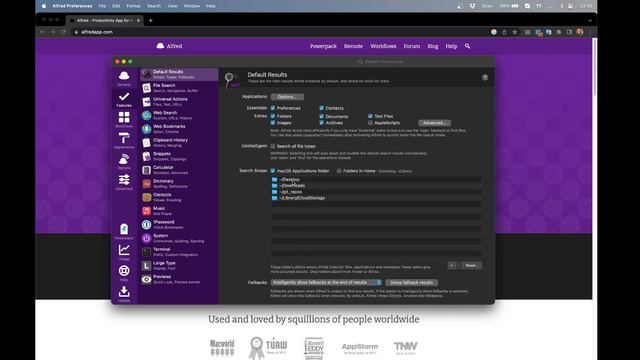Click Setup fallback results button
The image size is (640, 360).
(411, 282)
